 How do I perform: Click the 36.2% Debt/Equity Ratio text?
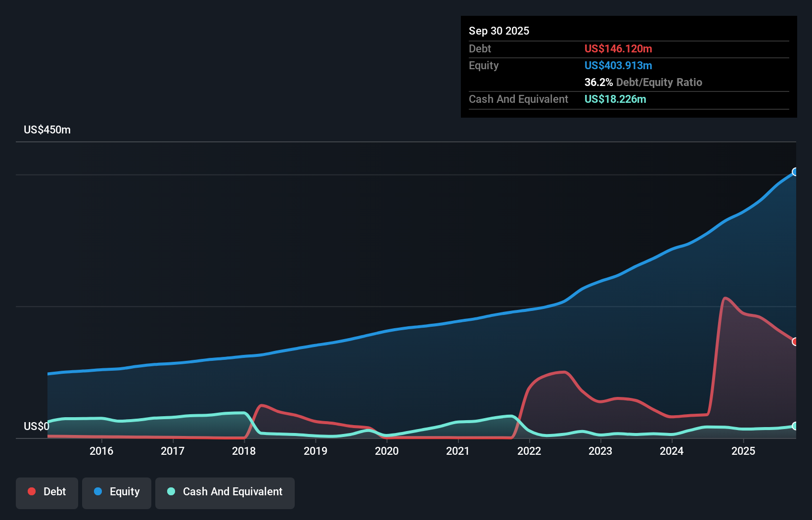643,82
